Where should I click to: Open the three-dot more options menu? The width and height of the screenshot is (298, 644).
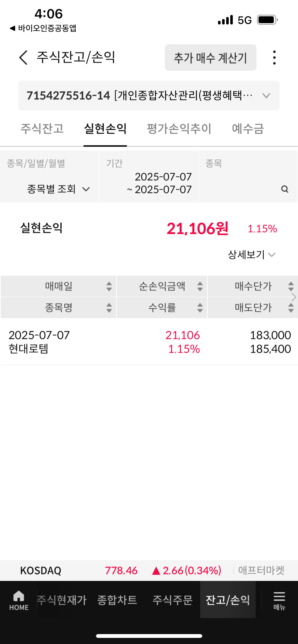pyautogui.click(x=274, y=57)
